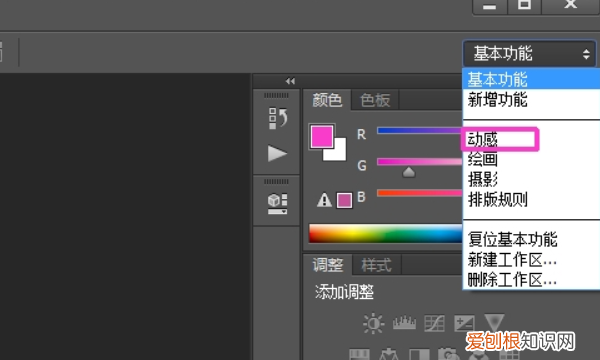
Task: Open the Actions panel play icon
Action: click(x=277, y=154)
